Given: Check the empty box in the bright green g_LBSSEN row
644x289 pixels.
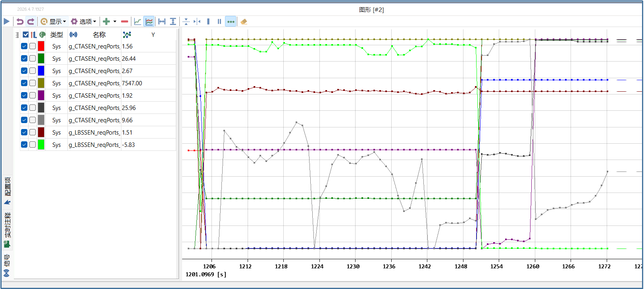Looking at the screenshot, I should 33,144.
